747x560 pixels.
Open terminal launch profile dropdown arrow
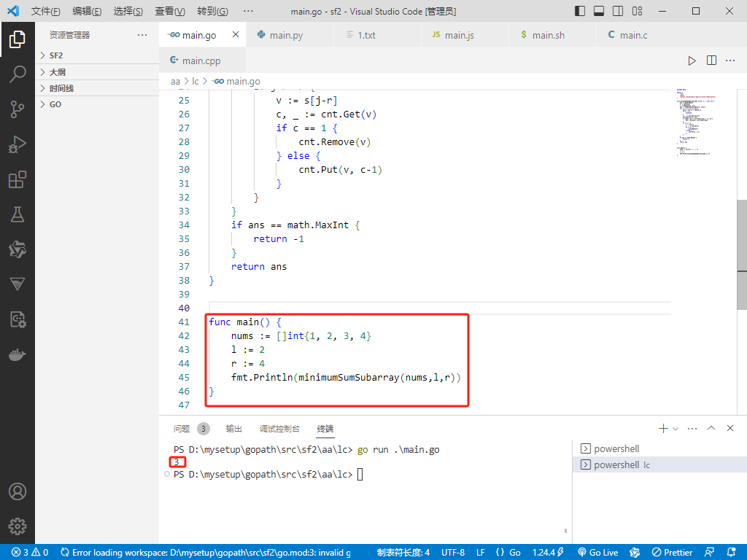point(676,429)
